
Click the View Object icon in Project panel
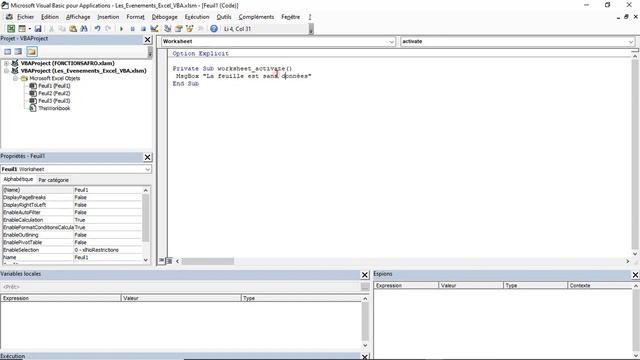pos(18,51)
